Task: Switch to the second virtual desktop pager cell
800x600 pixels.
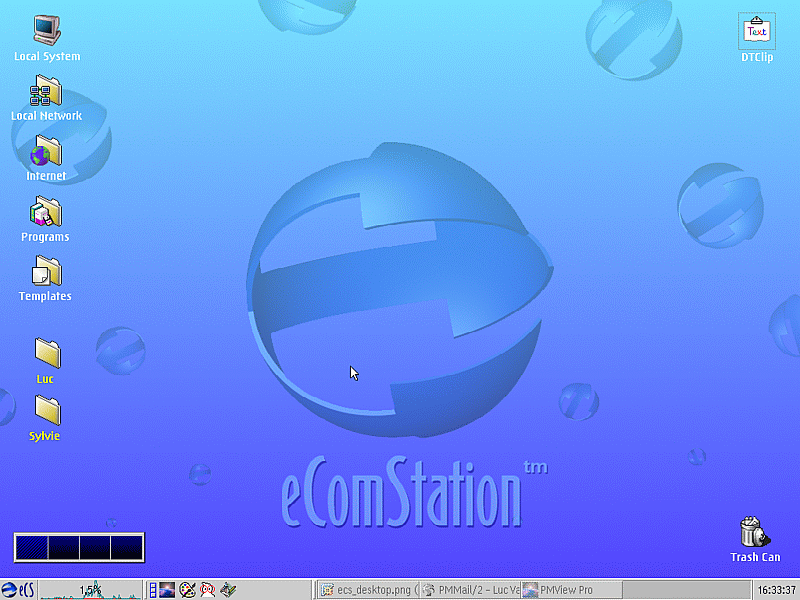Action: point(63,547)
